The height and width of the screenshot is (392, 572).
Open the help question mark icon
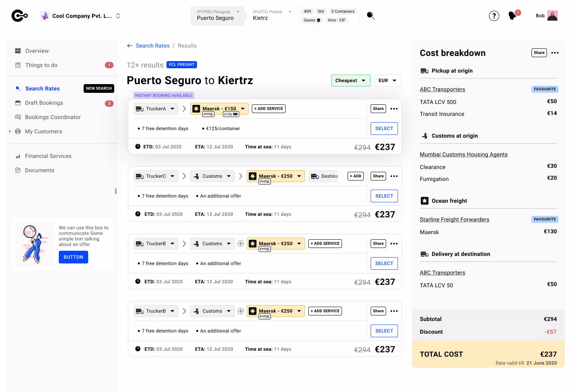tap(494, 16)
